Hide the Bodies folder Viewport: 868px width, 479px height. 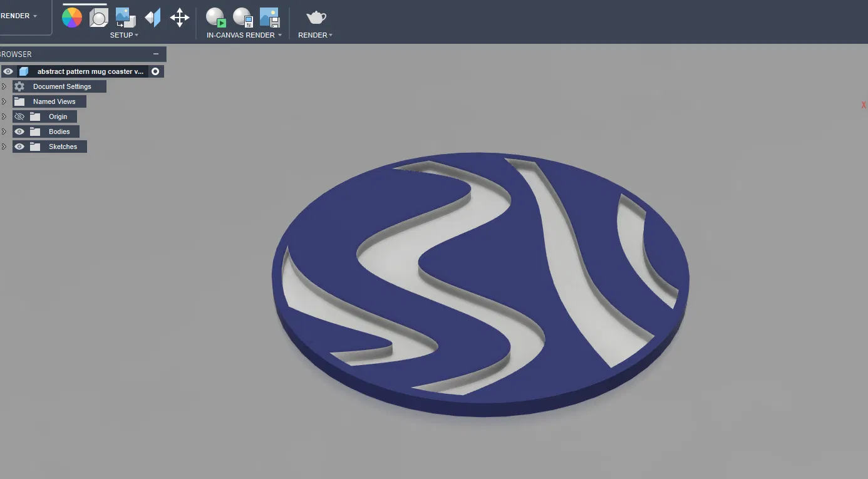19,131
